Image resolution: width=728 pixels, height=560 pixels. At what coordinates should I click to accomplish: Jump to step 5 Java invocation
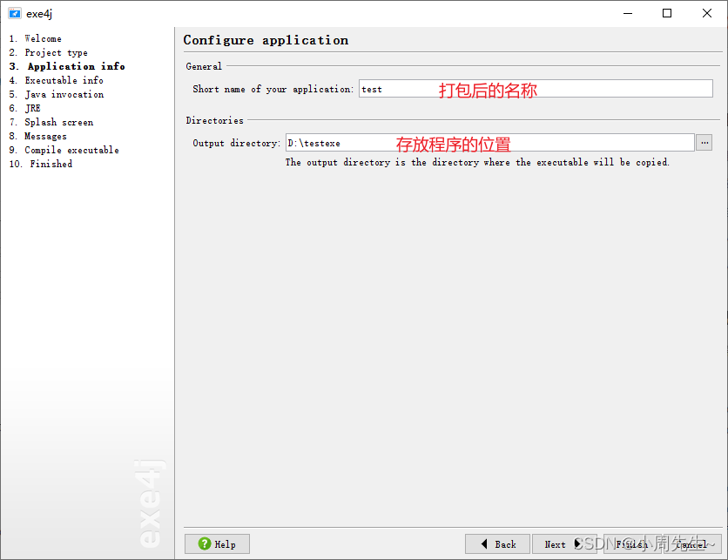(x=57, y=94)
